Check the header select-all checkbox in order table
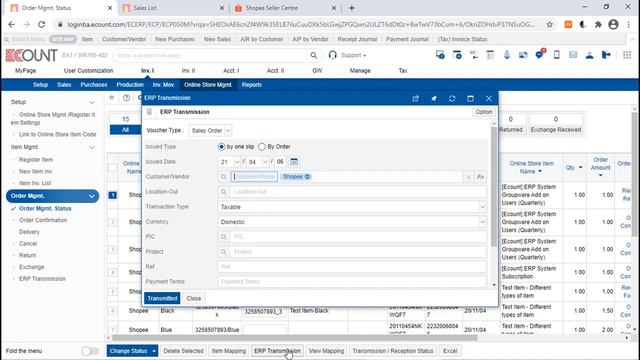The image size is (640, 360). pos(112,167)
